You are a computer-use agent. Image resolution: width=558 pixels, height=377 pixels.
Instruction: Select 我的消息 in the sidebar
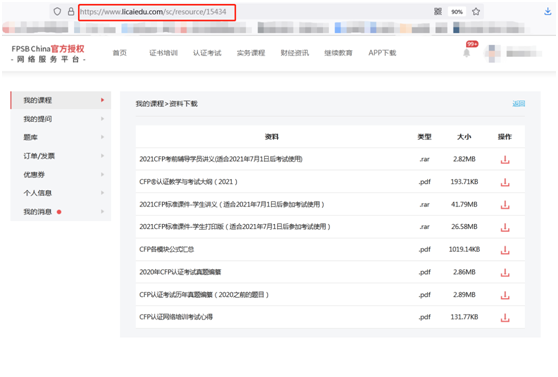coord(61,212)
